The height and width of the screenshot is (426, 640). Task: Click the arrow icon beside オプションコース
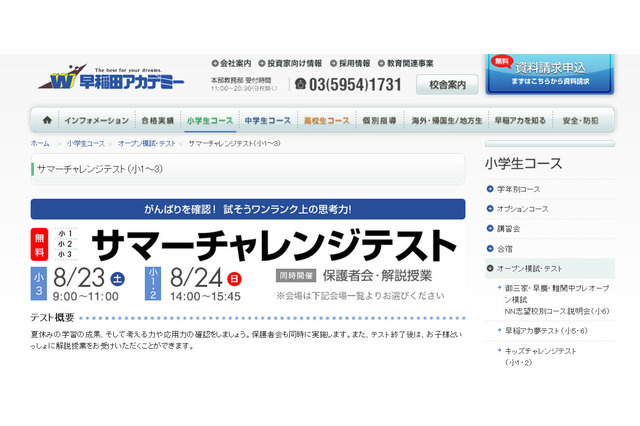click(x=490, y=209)
